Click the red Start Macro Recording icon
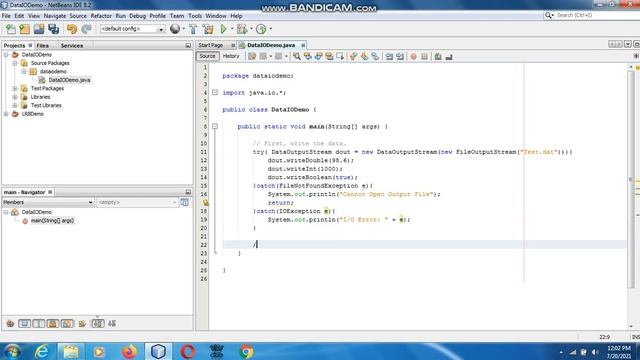The height and width of the screenshot is (360, 640). (x=413, y=56)
